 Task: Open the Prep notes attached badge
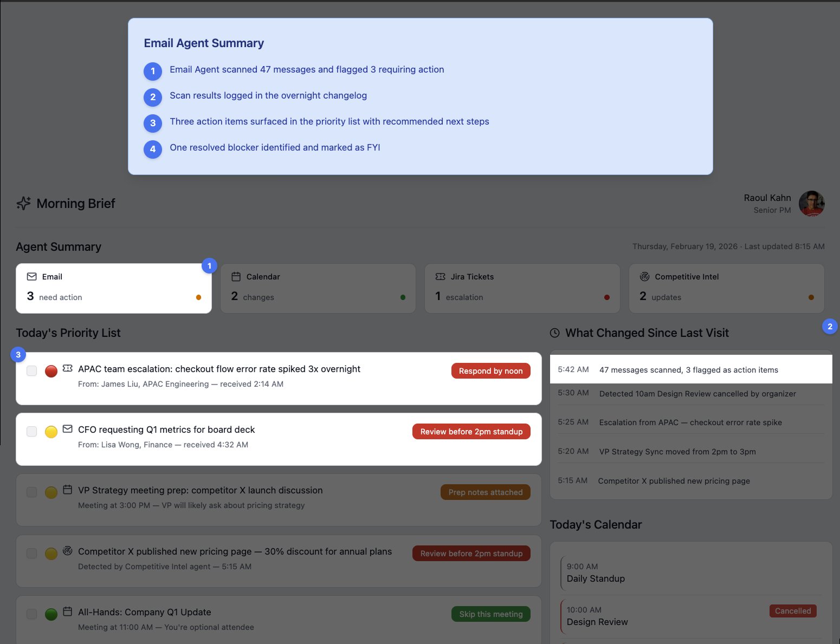pyautogui.click(x=485, y=492)
